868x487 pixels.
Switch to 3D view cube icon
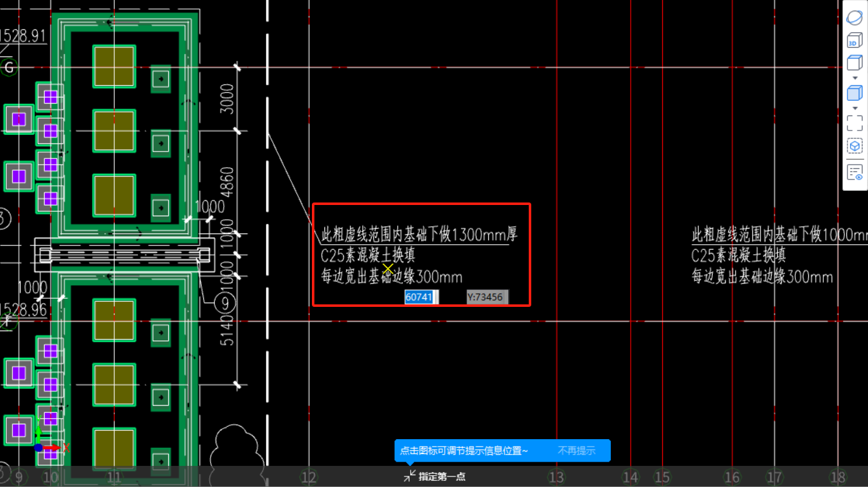[855, 40]
